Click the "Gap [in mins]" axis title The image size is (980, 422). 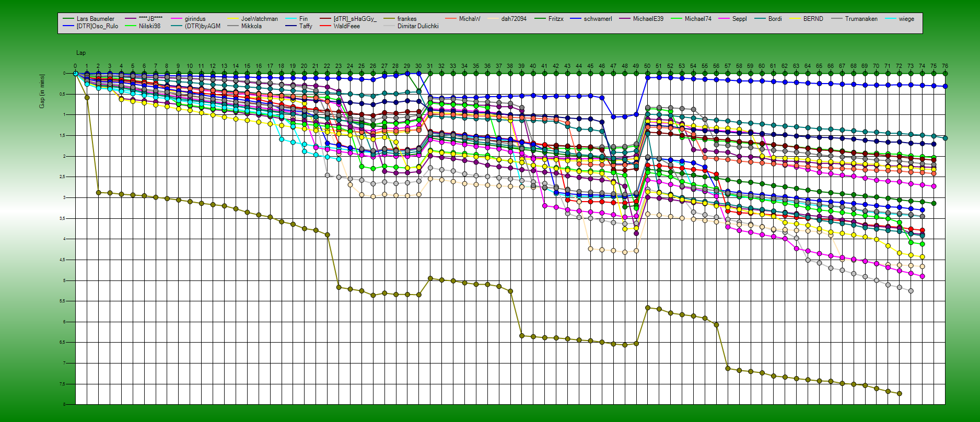click(x=42, y=91)
